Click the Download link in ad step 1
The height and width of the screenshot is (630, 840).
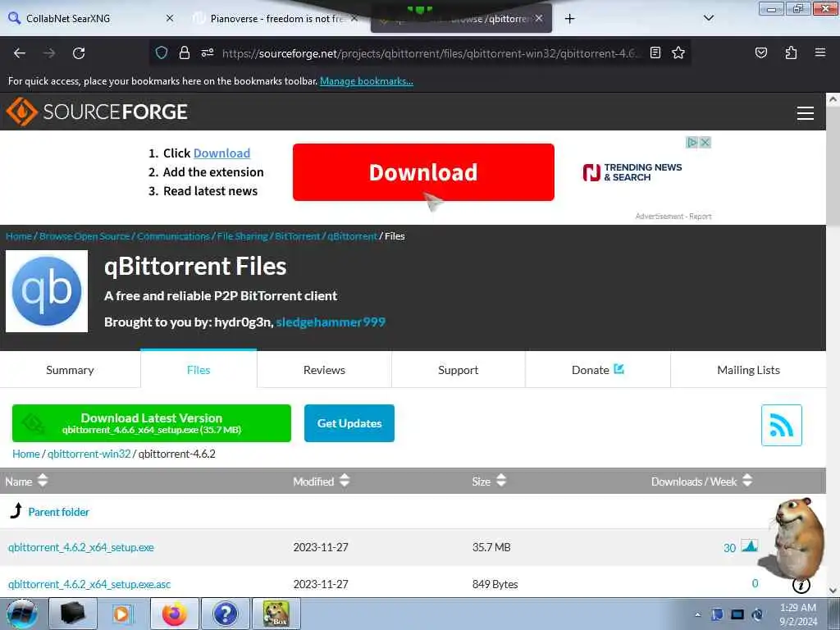coord(221,153)
